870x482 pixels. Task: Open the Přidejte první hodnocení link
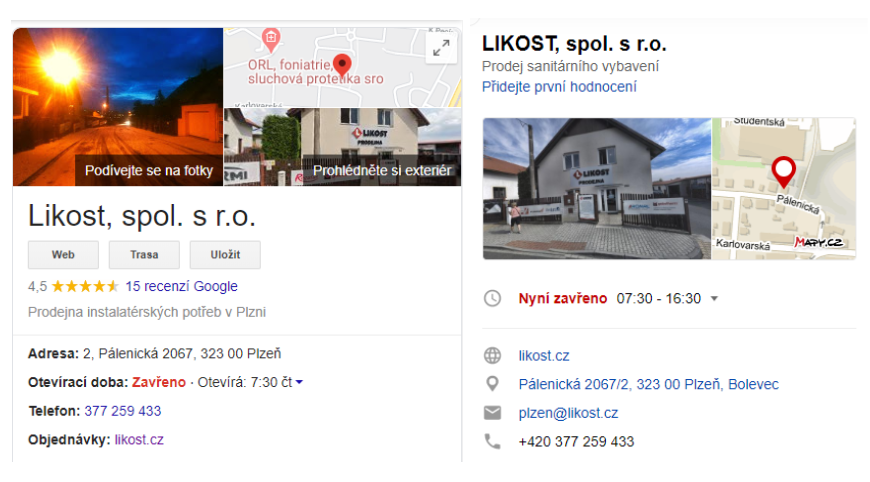pos(559,87)
